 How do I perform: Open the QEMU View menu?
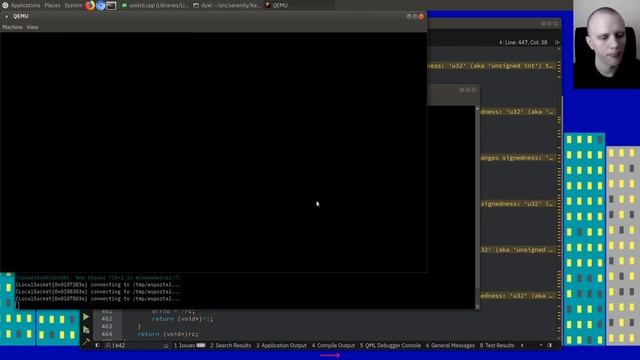click(32, 27)
